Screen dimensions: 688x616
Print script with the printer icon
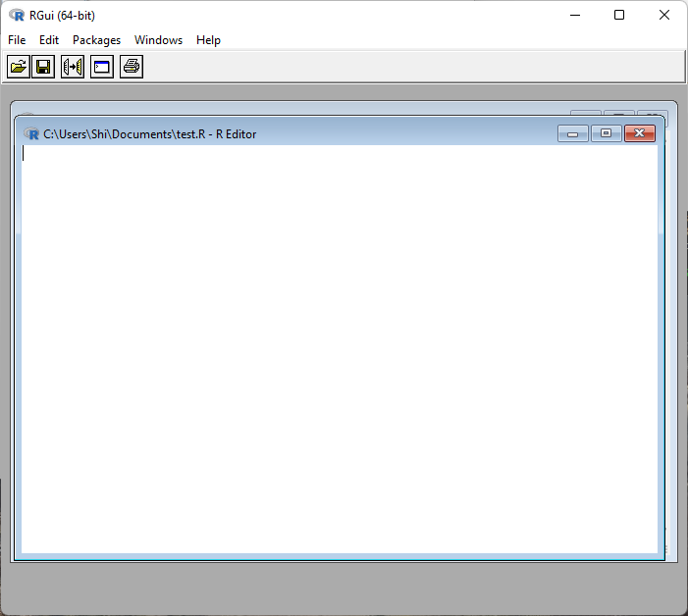click(x=132, y=67)
